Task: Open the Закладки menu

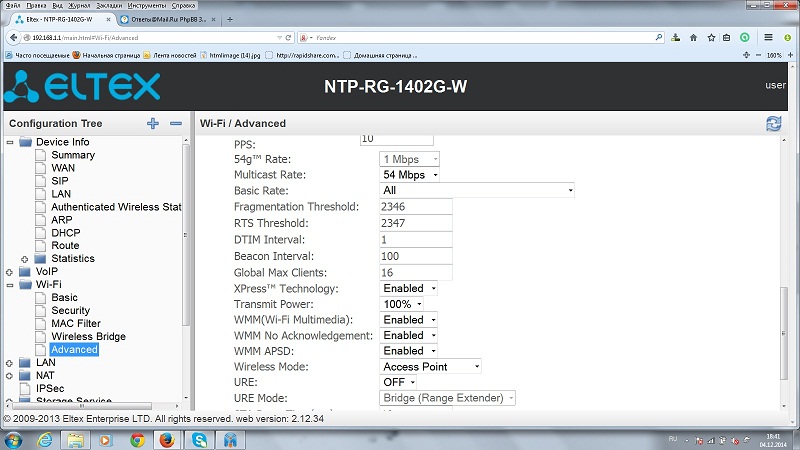Action: [x=109, y=6]
